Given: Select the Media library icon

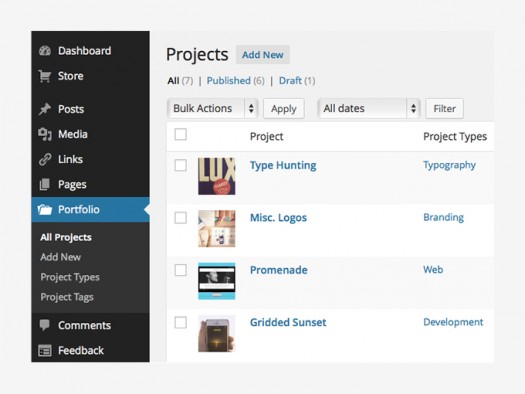Looking at the screenshot, I should click(45, 134).
